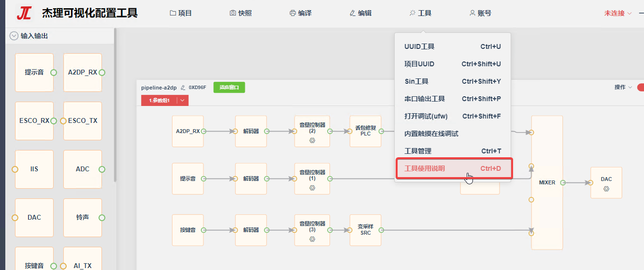
Task: Click the output port of the canvas A2DP_RX node
Action: pos(204,131)
